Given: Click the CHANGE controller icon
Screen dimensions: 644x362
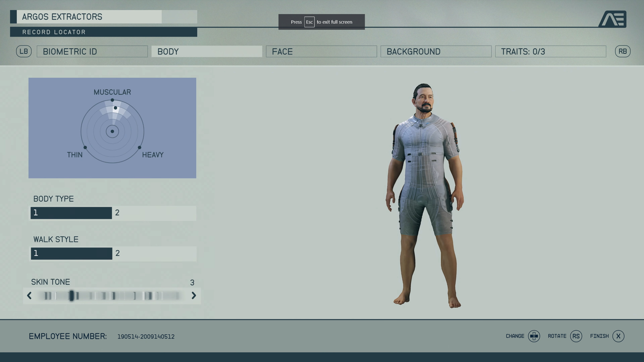Looking at the screenshot, I should coord(533,336).
